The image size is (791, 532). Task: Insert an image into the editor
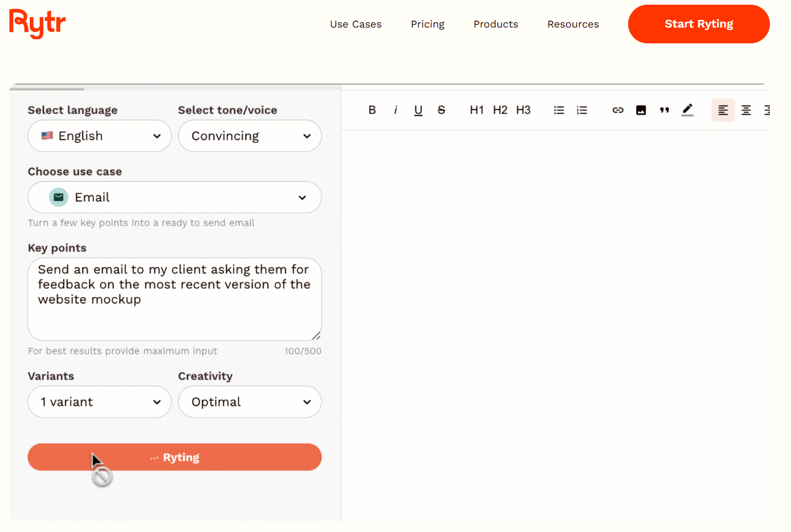tap(641, 110)
